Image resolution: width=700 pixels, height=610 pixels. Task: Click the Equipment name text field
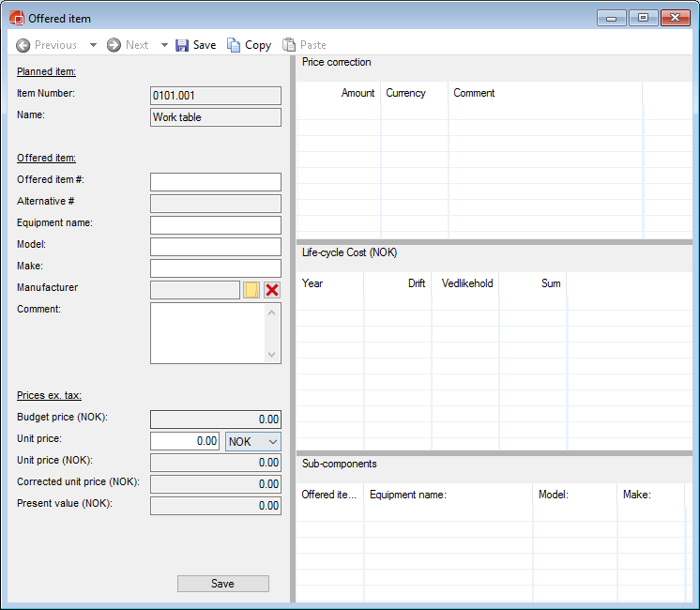(215, 225)
